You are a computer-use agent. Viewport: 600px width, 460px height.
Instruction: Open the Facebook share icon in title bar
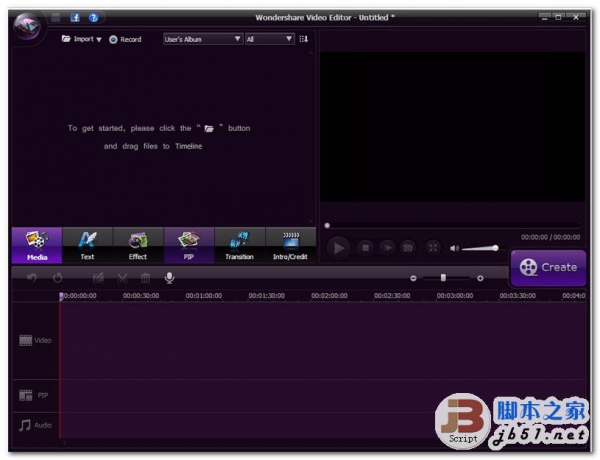point(75,17)
